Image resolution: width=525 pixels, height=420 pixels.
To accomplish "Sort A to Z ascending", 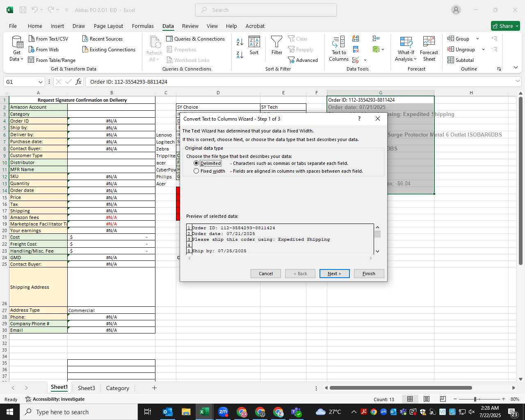I will point(240,41).
